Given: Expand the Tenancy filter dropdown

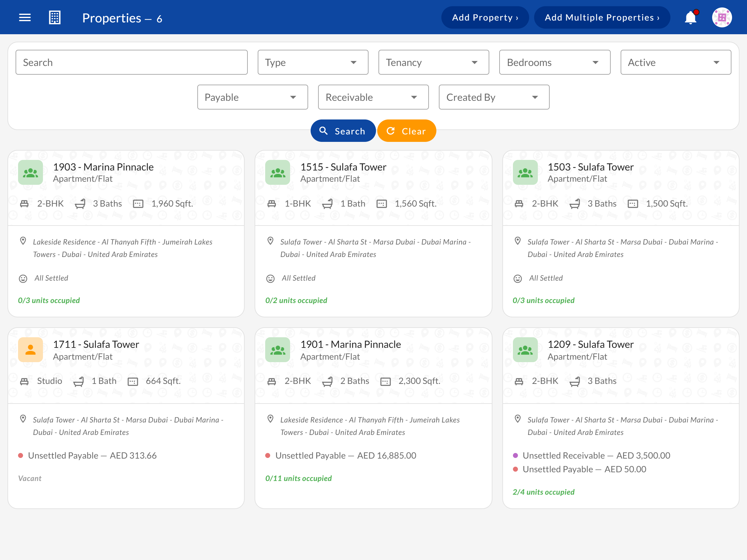Looking at the screenshot, I should pos(434,63).
